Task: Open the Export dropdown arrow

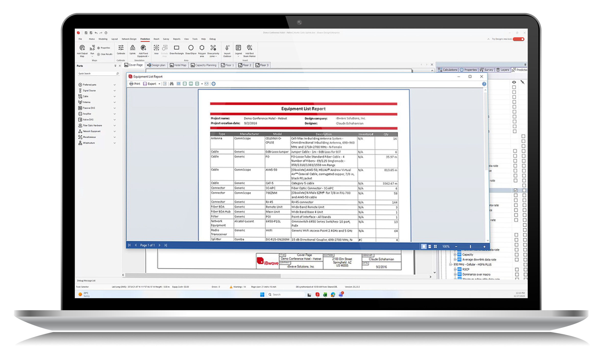Action: tap(159, 84)
